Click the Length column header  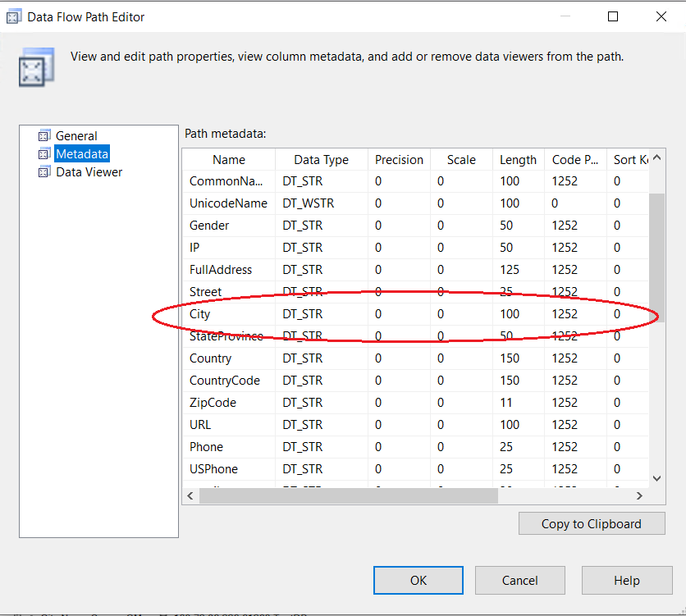click(x=518, y=160)
